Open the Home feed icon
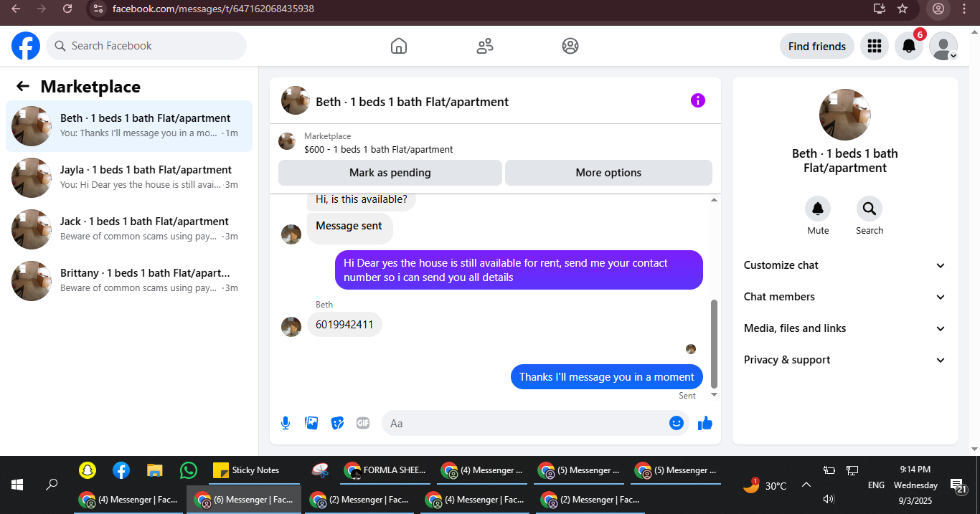 (x=399, y=46)
